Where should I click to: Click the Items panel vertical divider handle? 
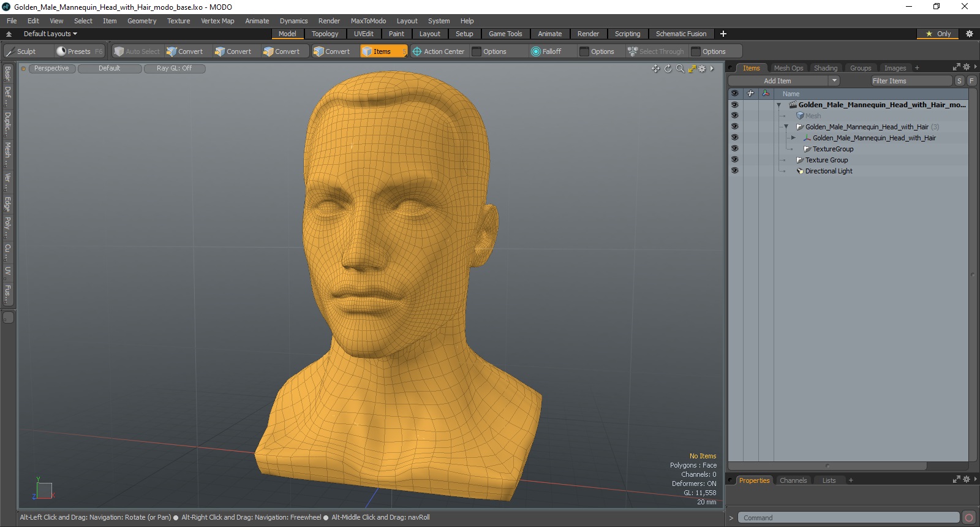973,275
